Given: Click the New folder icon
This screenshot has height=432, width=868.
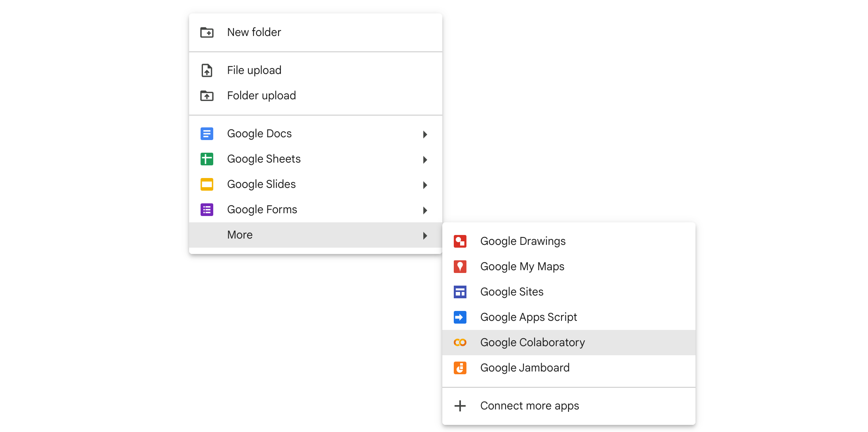Looking at the screenshot, I should coord(207,32).
